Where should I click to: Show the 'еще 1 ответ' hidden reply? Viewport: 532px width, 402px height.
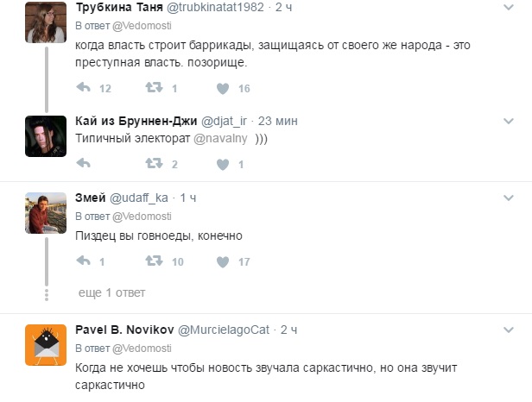coord(111,292)
